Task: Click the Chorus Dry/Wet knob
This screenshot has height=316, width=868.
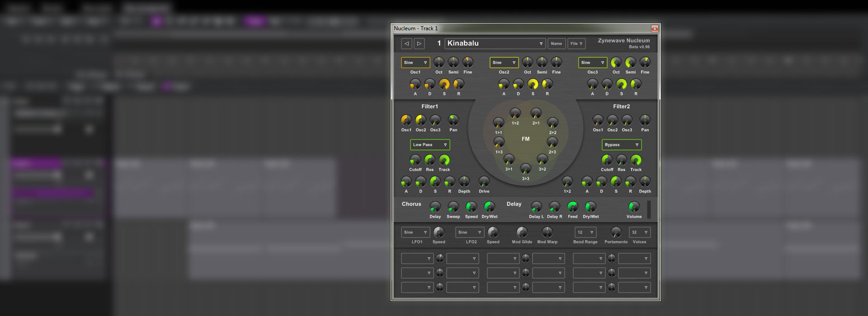Action: 489,207
